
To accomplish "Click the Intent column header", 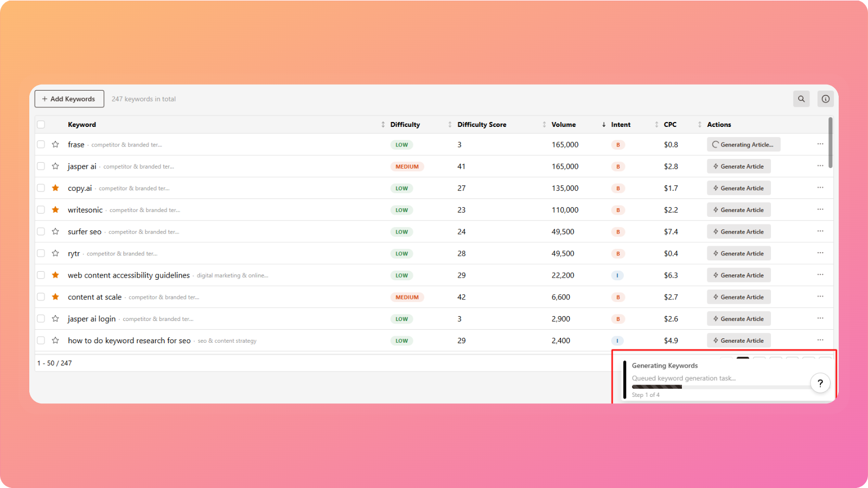I will pyautogui.click(x=621, y=125).
